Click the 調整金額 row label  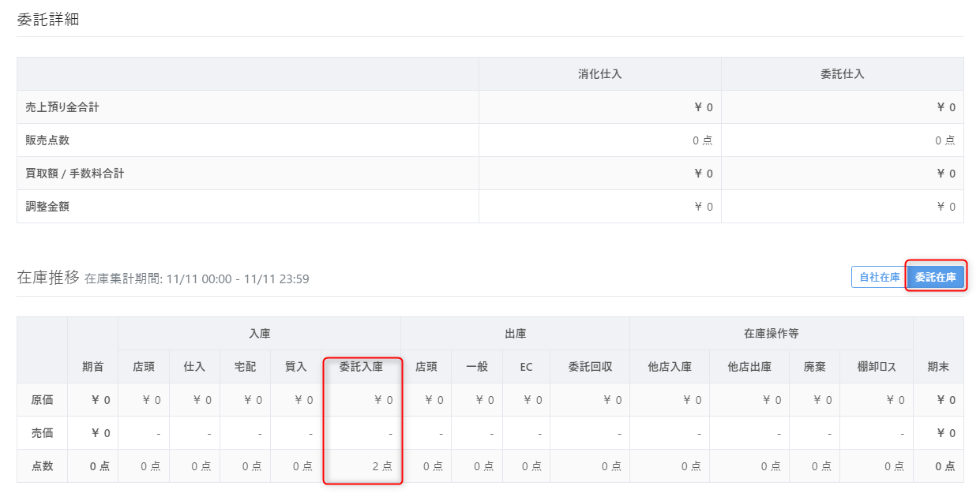(47, 207)
